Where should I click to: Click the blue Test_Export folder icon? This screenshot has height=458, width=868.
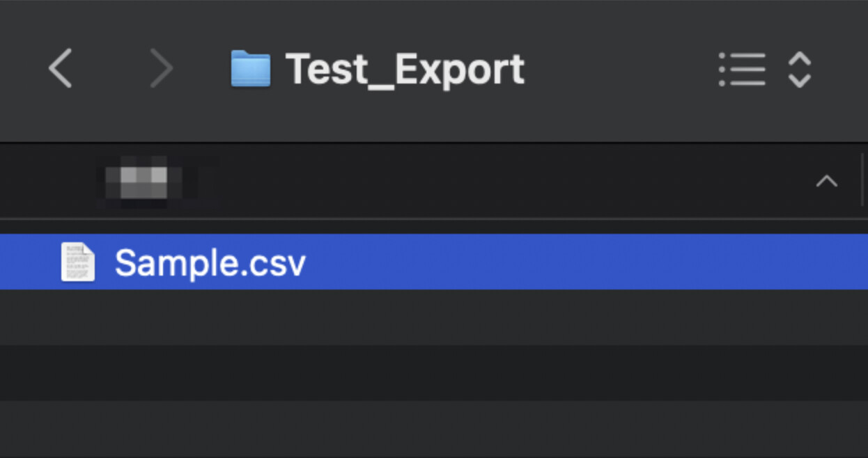(x=251, y=69)
